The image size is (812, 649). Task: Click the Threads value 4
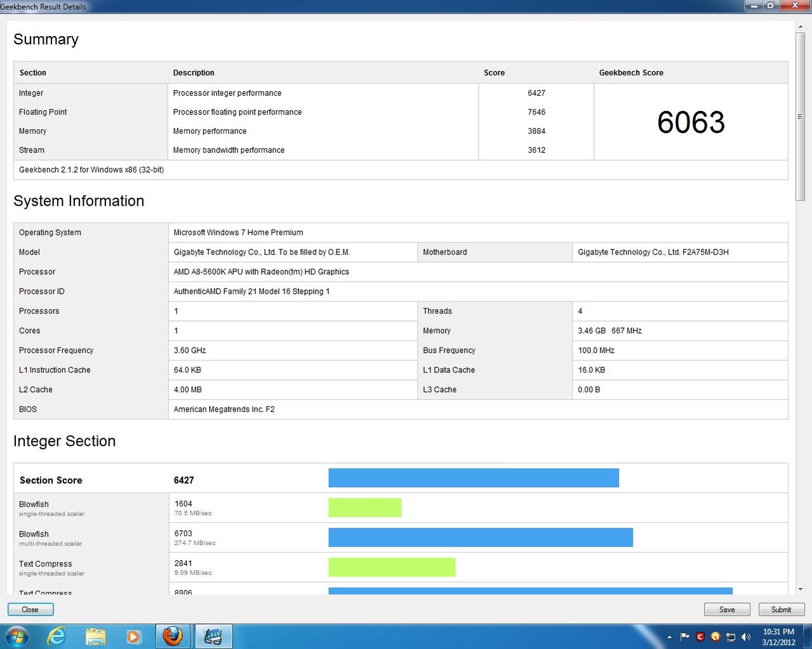coord(580,311)
